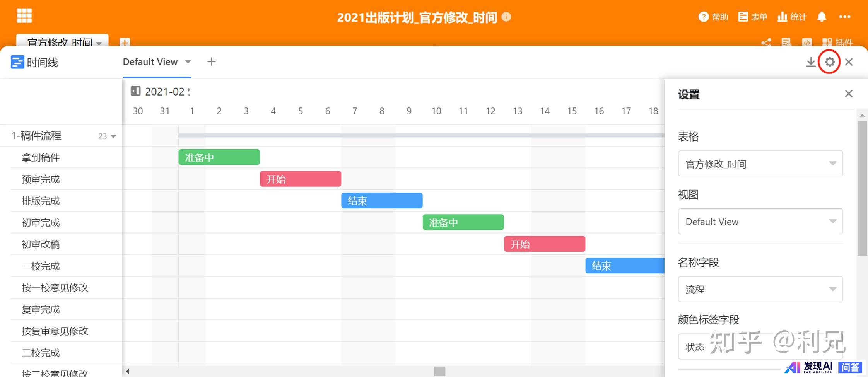Image resolution: width=868 pixels, height=377 pixels.
Task: Collapse the 1-稿件流程 group
Action: [114, 136]
